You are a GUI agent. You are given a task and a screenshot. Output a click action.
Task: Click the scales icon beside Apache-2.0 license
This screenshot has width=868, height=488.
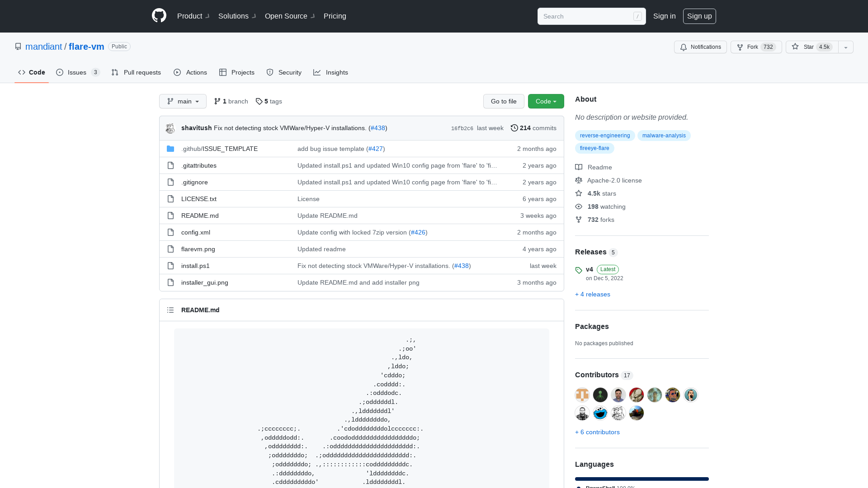pyautogui.click(x=579, y=180)
